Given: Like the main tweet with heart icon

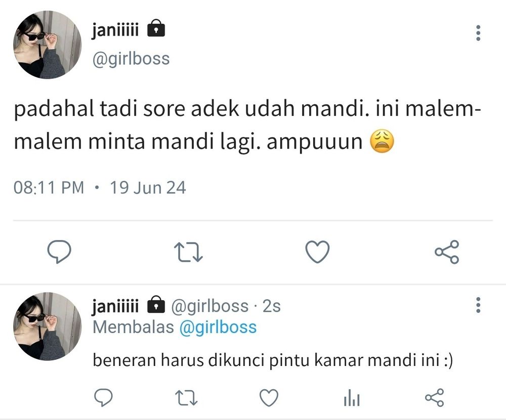Looking at the screenshot, I should [318, 251].
